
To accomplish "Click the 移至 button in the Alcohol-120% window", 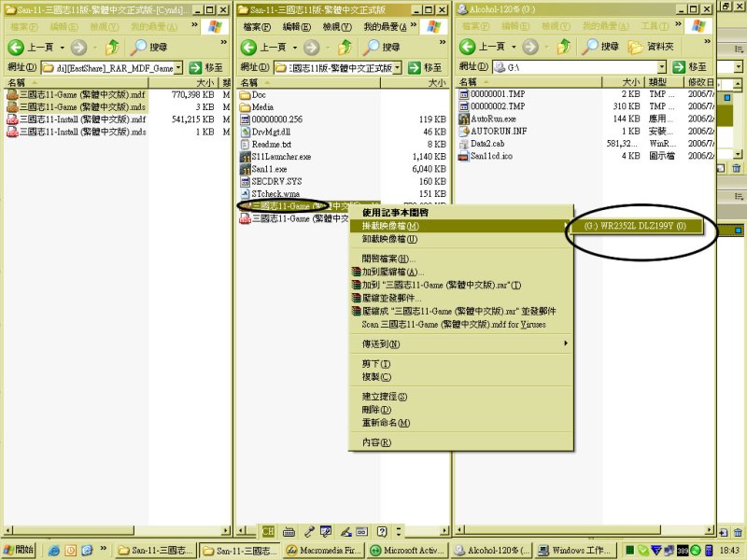I will (x=690, y=67).
